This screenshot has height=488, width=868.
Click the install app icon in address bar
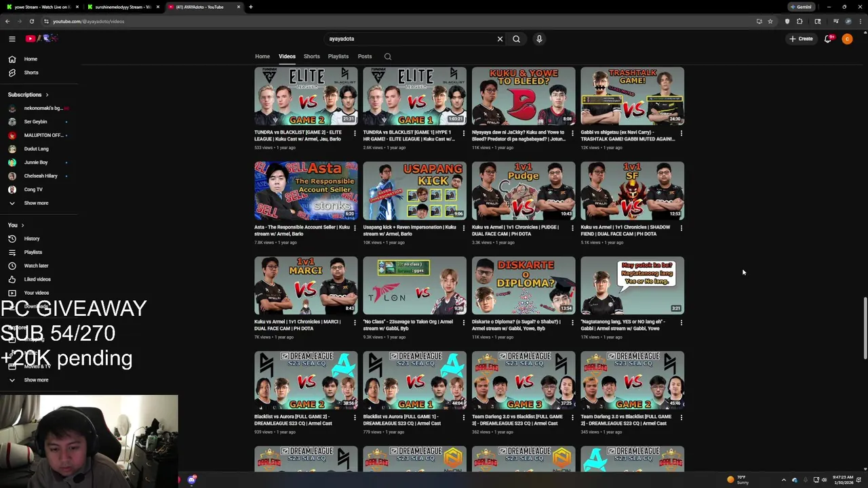coord(759,21)
